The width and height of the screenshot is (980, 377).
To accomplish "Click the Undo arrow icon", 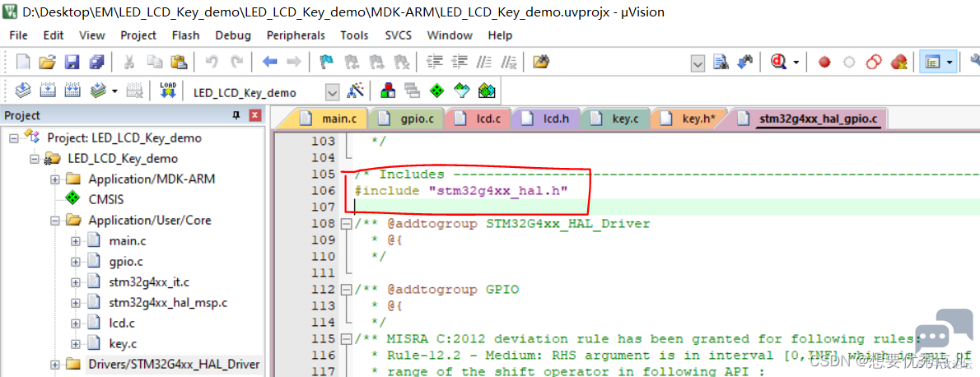I will (212, 62).
